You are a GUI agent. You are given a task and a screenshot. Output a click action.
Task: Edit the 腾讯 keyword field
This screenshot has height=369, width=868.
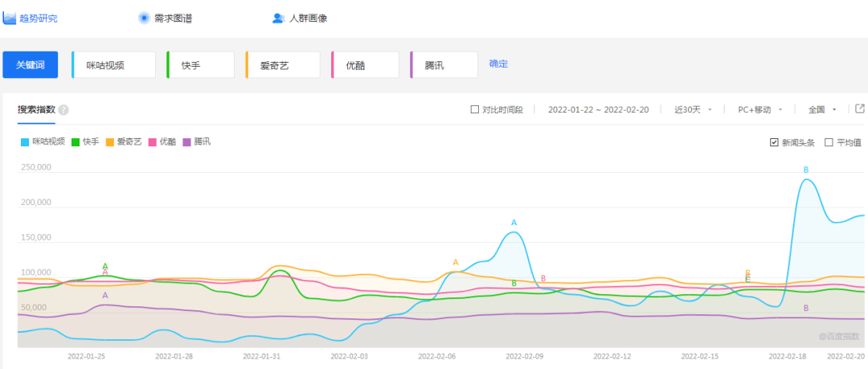pyautogui.click(x=444, y=65)
